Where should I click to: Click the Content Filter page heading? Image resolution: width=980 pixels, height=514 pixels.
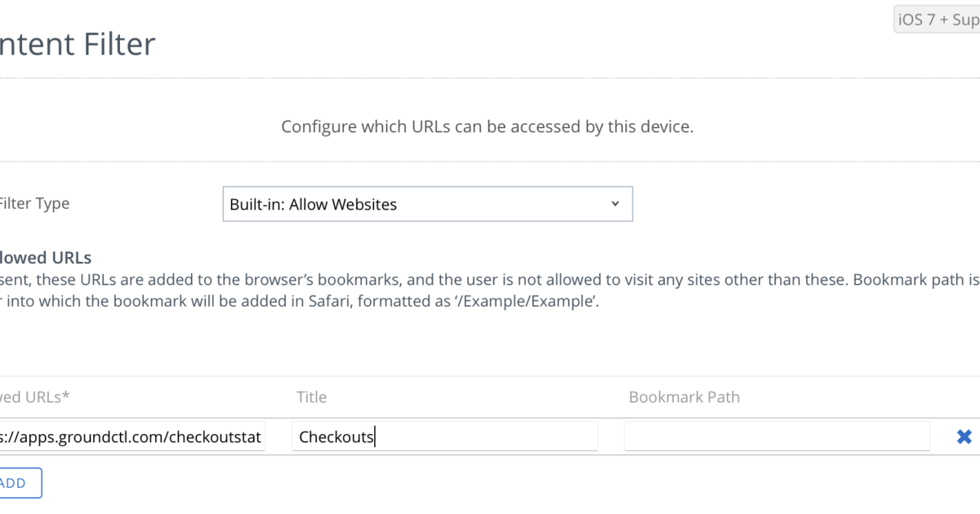click(x=78, y=44)
